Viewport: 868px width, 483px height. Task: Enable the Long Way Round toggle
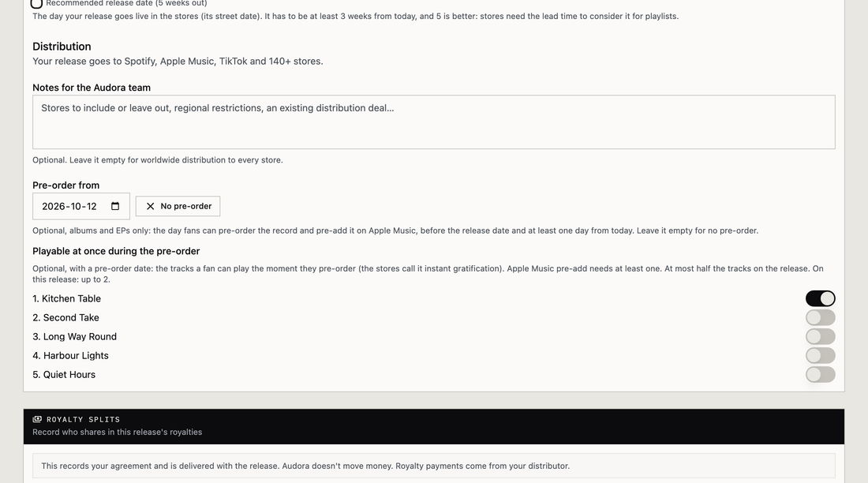pos(821,336)
